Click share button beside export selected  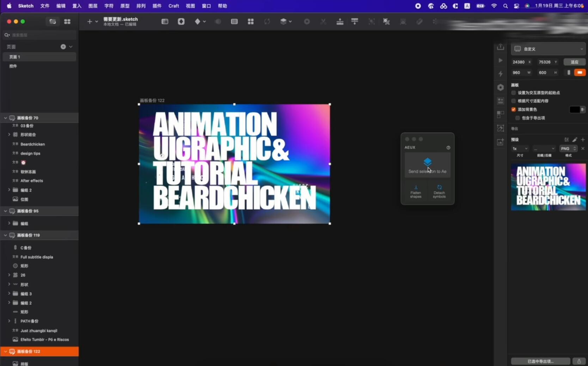tap(579, 361)
